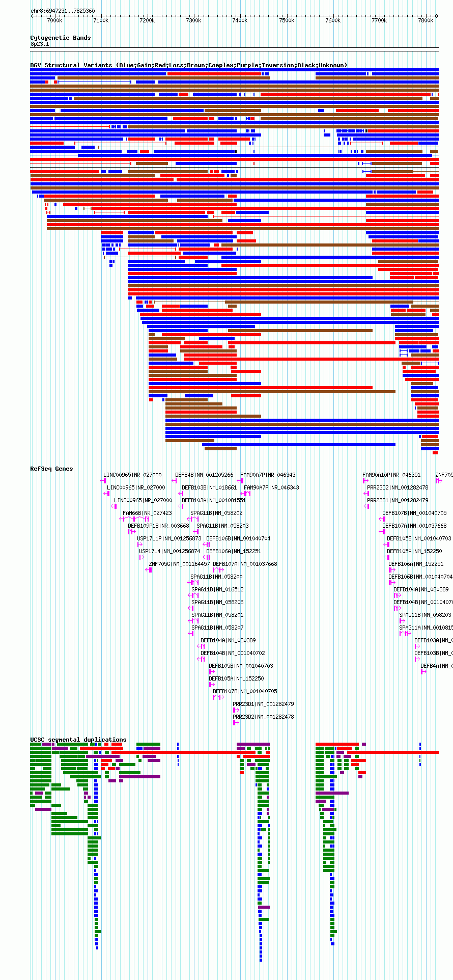Click the DEFB4B gene arrow glyph

coord(174,481)
